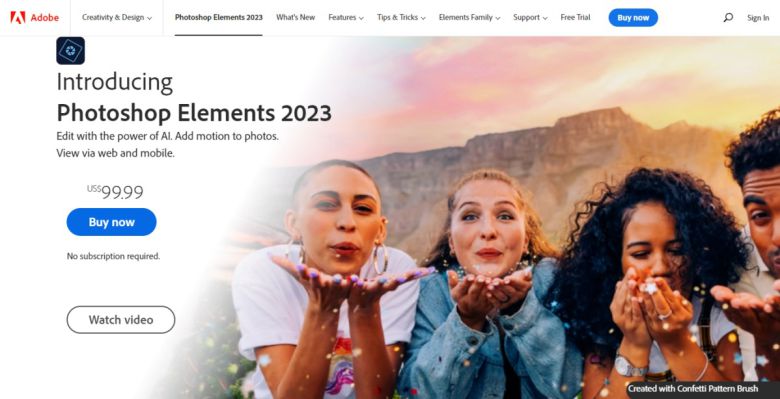Click Buy now in navigation bar
This screenshot has height=399, width=780.
[x=633, y=17]
